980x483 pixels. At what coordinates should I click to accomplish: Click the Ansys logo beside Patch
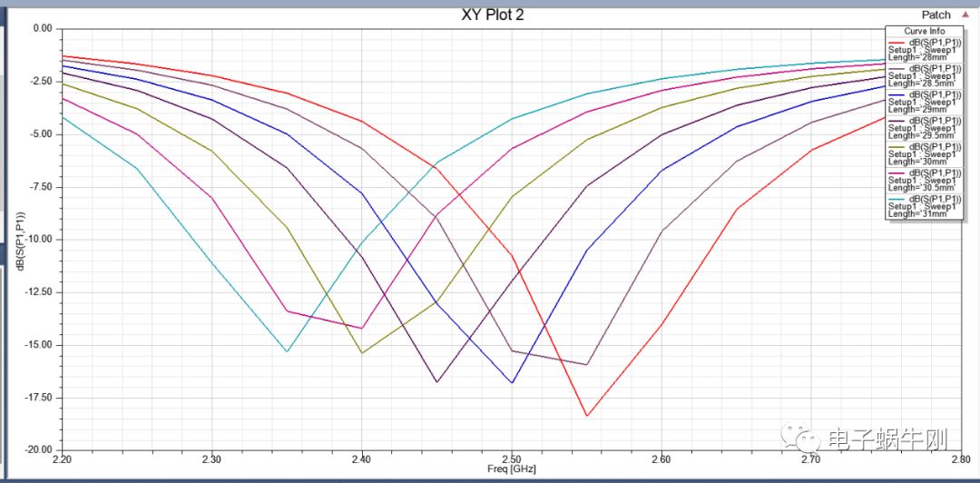click(964, 15)
